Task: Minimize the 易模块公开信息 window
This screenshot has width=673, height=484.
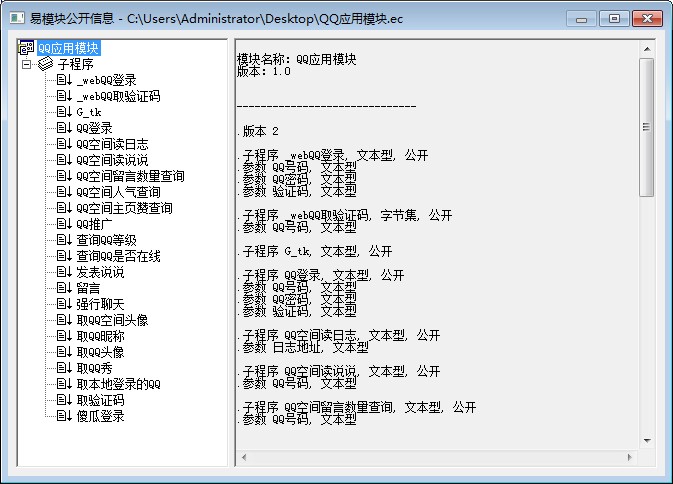Action: pos(582,19)
